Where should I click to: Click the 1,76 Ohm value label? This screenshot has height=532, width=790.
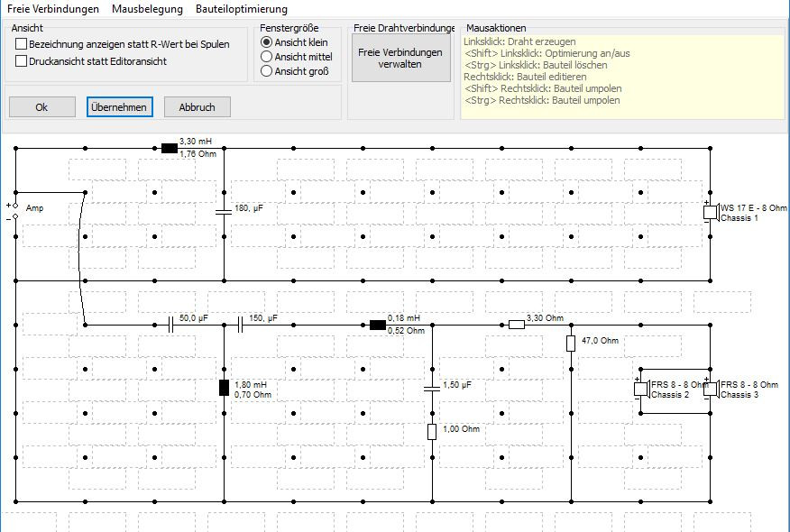point(198,153)
